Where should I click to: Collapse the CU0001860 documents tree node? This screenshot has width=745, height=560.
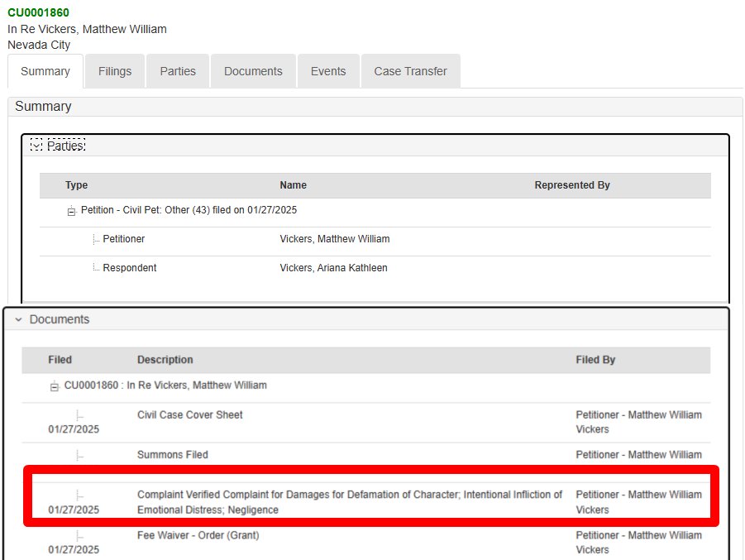coord(55,386)
